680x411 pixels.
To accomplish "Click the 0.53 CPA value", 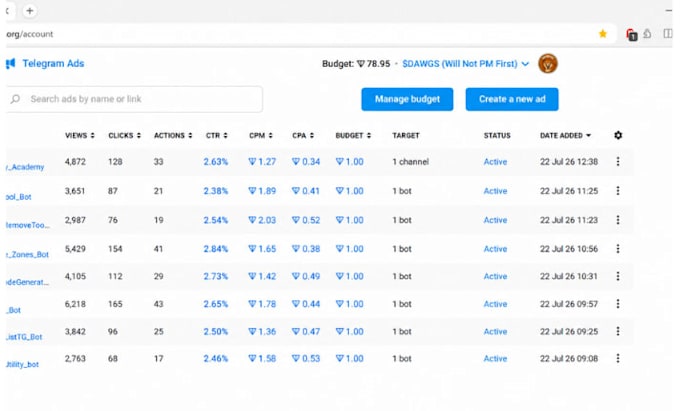I will pos(306,359).
